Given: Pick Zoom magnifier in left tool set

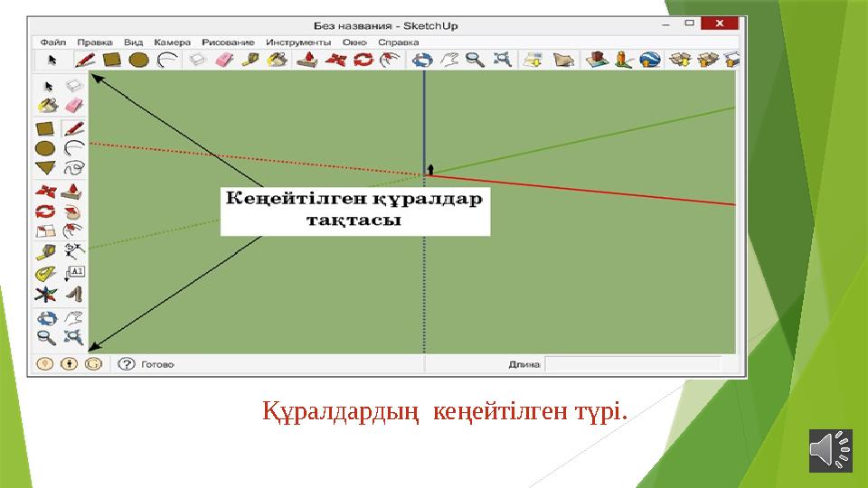Looking at the screenshot, I should (x=46, y=337).
